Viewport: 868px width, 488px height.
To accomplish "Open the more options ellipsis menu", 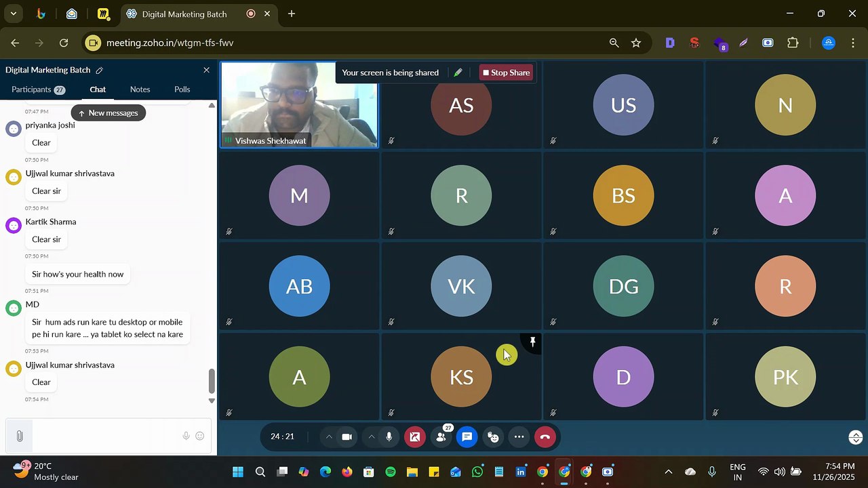I will 519,437.
